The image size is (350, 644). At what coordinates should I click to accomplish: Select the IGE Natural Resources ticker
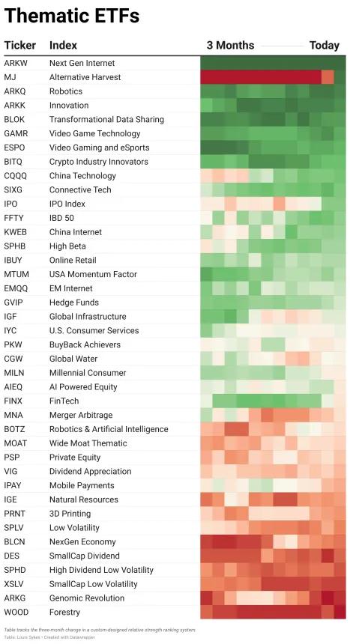click(10, 499)
